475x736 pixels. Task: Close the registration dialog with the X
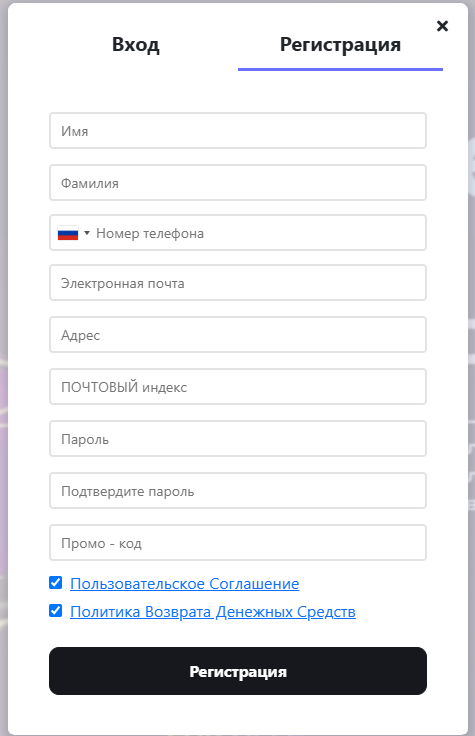point(442,26)
